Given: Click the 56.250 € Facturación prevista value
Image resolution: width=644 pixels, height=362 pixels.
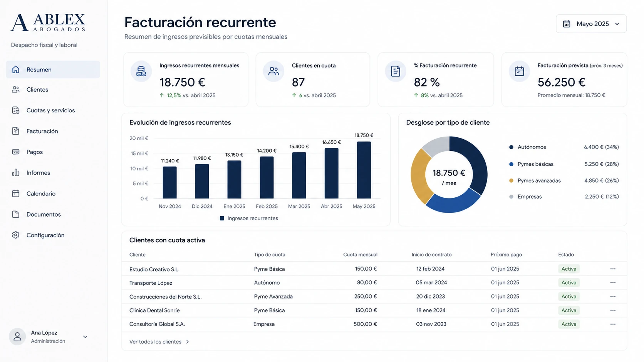Looking at the screenshot, I should (x=562, y=82).
